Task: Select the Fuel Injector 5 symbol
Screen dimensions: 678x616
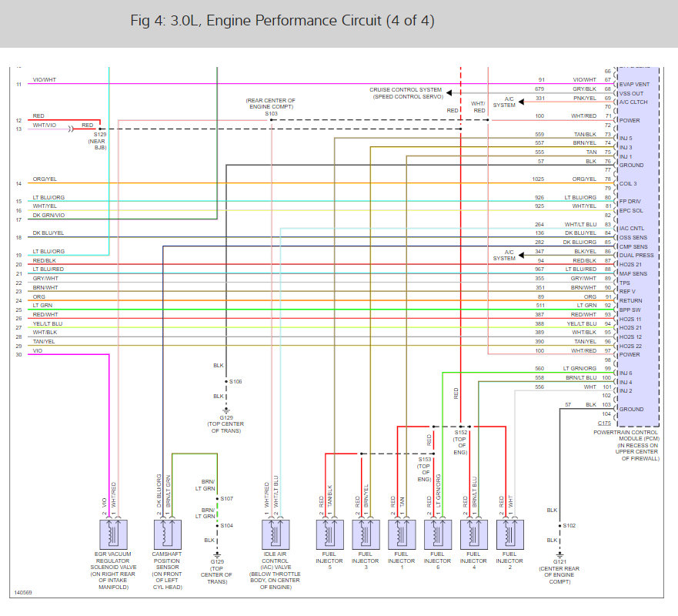Action: (330, 534)
